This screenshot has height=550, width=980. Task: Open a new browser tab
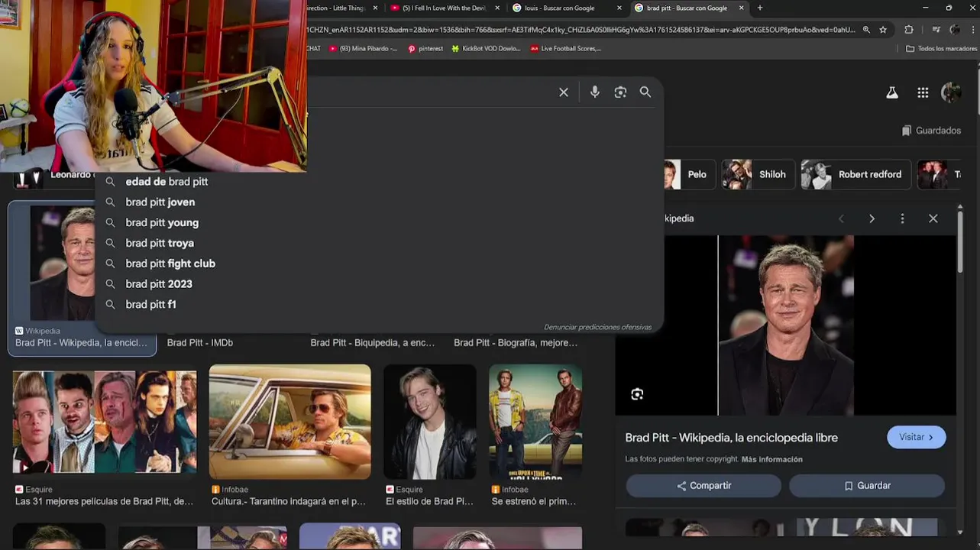click(x=759, y=8)
